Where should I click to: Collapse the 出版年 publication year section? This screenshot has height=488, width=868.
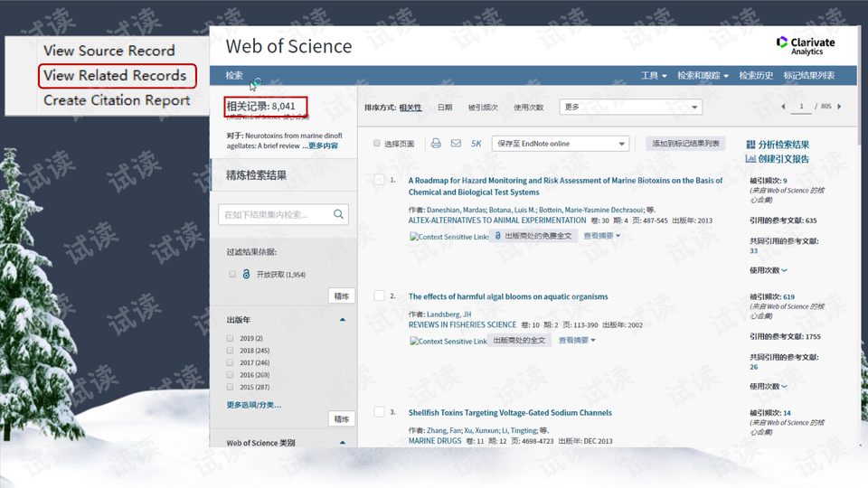pos(342,319)
